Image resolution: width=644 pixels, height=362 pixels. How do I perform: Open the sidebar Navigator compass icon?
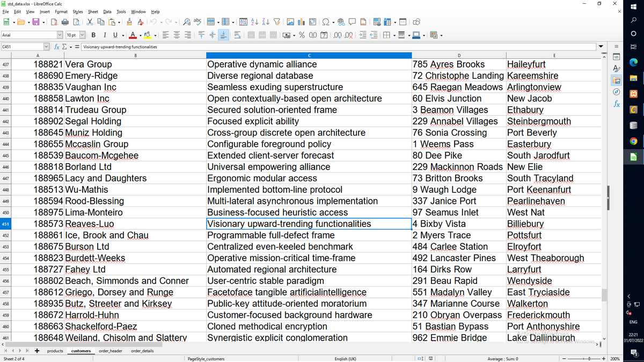[616, 92]
